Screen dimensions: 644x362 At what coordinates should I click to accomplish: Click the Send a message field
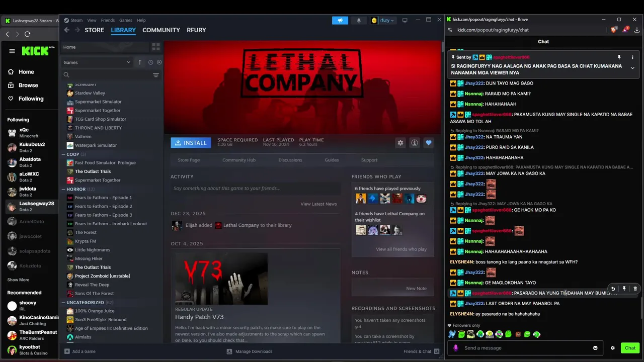pos(525,348)
